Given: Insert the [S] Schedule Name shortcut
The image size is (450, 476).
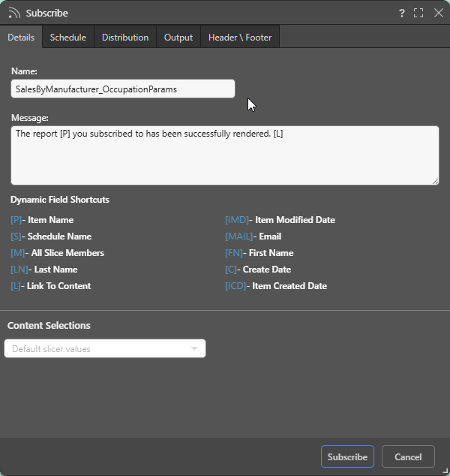Looking at the screenshot, I should coord(18,236).
